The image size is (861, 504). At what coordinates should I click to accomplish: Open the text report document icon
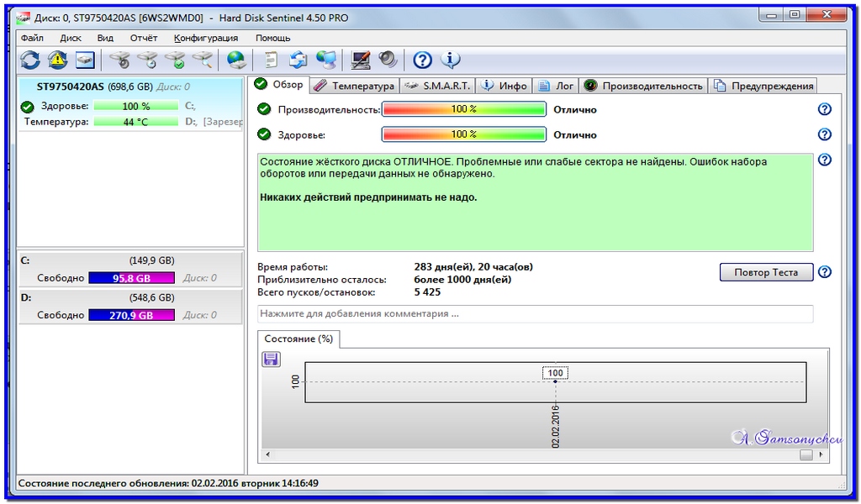[x=271, y=60]
